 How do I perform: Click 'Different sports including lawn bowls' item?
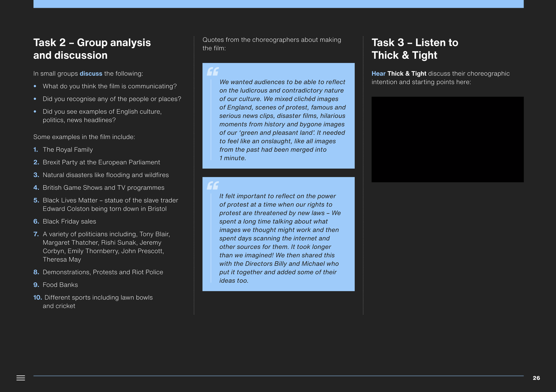98,302
